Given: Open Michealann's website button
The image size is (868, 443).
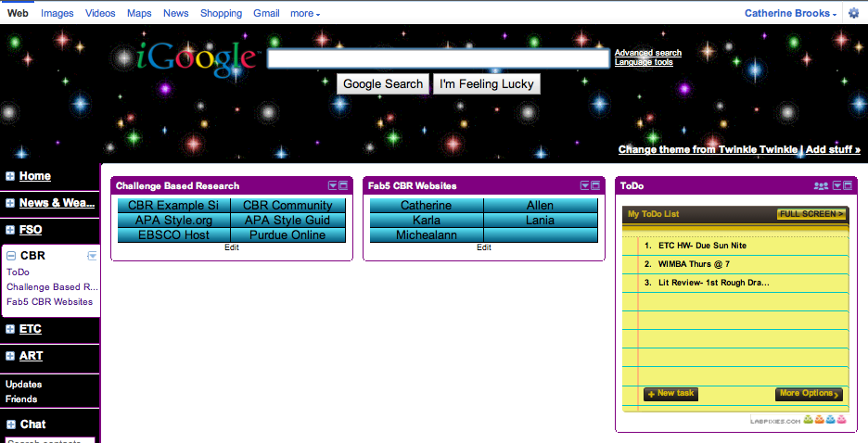Looking at the screenshot, I should pyautogui.click(x=427, y=235).
